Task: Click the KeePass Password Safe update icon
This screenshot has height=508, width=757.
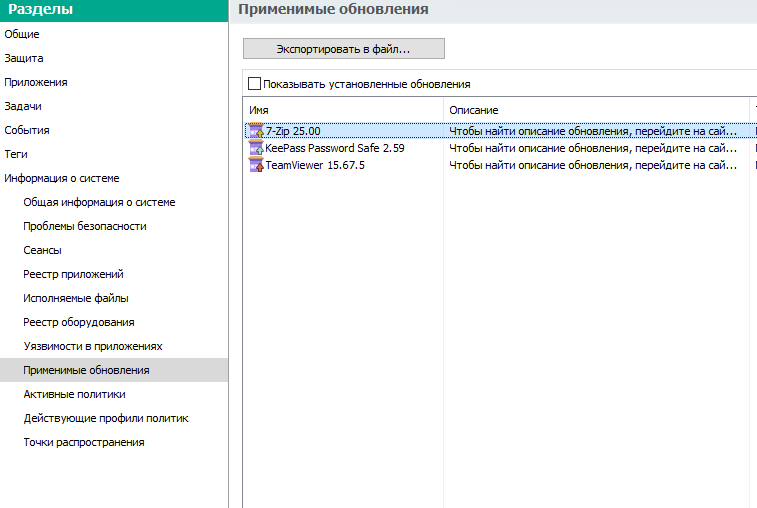Action: (256, 148)
